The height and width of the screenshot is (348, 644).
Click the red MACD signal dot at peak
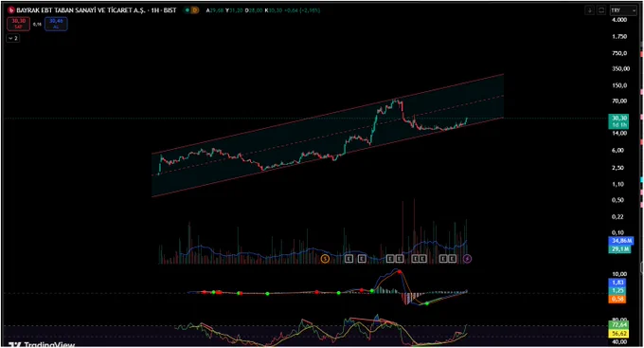[x=400, y=272]
